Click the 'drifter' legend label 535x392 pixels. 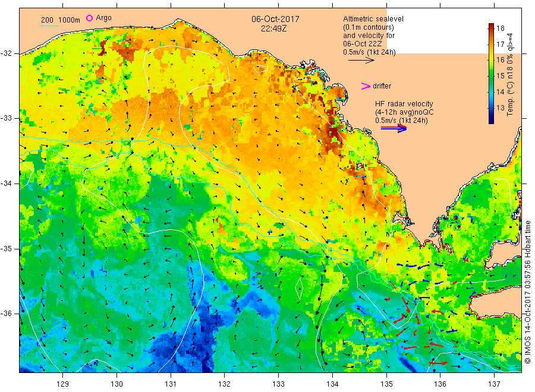tap(382, 86)
